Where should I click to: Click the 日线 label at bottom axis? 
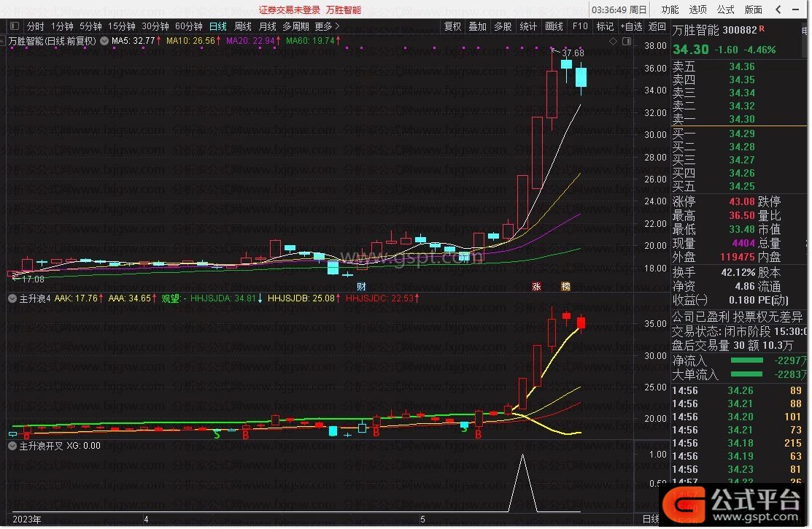coord(651,520)
